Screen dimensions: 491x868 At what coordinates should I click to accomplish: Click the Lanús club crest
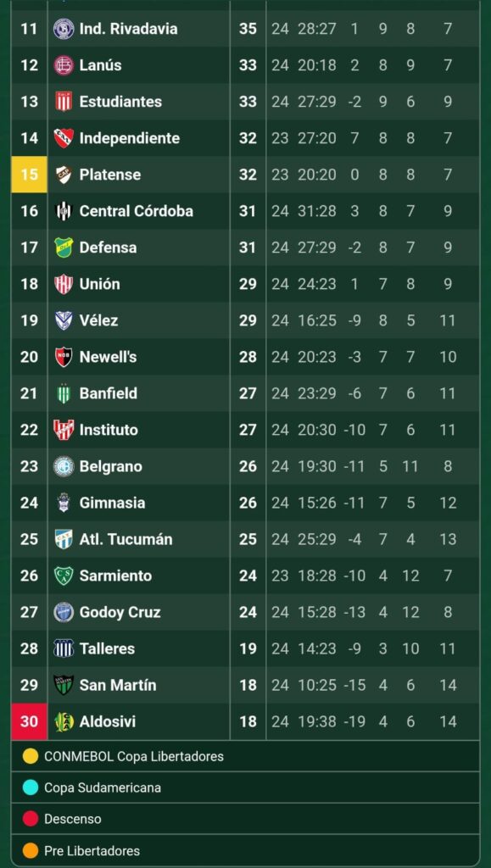(x=64, y=65)
